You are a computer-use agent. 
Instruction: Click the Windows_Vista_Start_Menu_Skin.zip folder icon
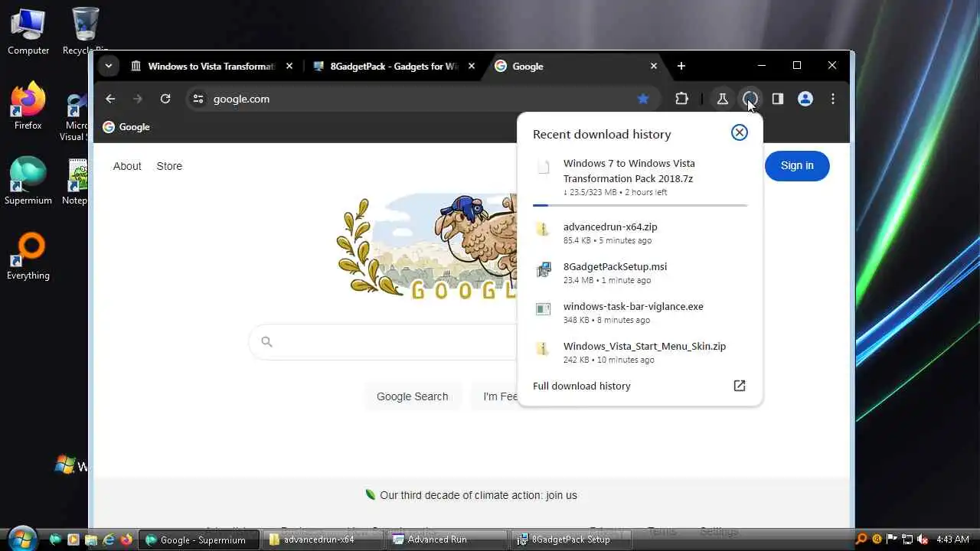point(543,348)
